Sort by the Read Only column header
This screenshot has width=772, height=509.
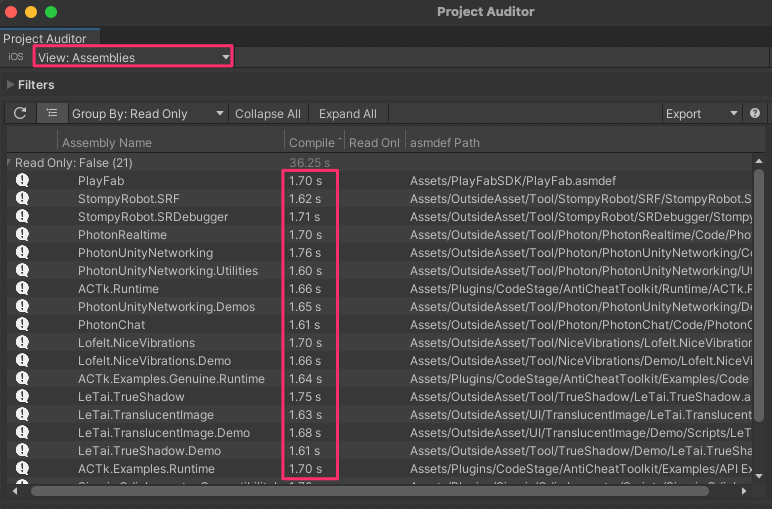click(x=374, y=143)
